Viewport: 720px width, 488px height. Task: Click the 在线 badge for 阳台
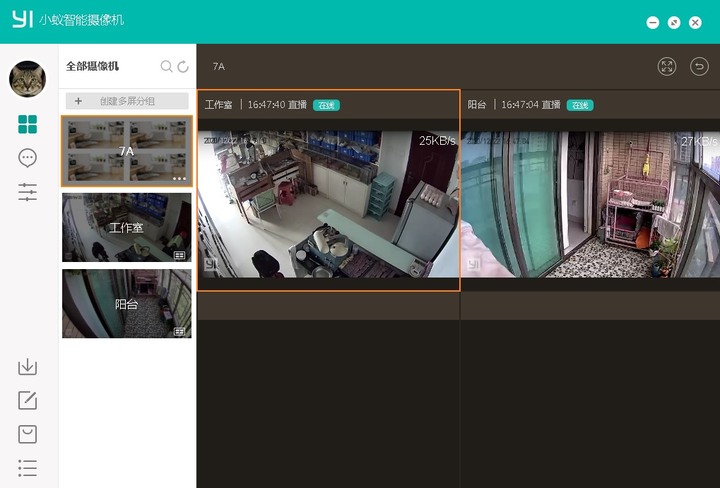point(580,105)
